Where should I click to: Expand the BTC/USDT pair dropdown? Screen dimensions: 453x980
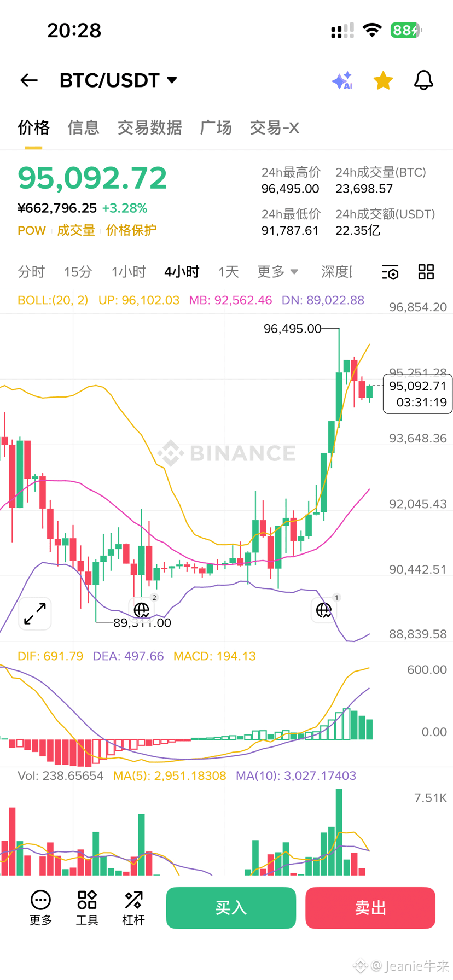(x=172, y=80)
